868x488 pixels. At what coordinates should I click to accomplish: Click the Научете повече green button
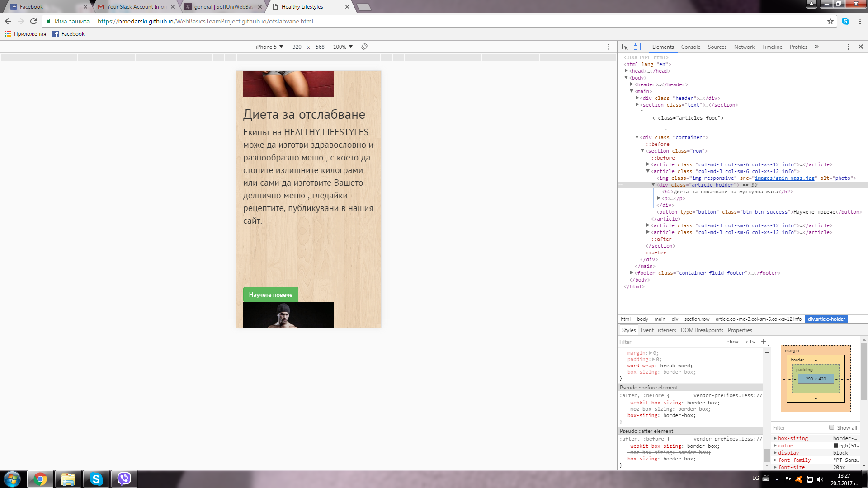click(x=270, y=295)
